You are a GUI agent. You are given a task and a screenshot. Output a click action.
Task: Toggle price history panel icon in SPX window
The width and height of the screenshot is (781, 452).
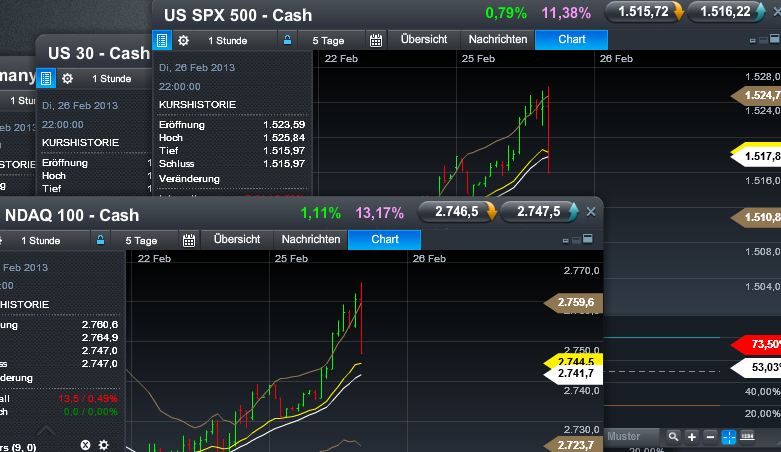pyautogui.click(x=162, y=40)
